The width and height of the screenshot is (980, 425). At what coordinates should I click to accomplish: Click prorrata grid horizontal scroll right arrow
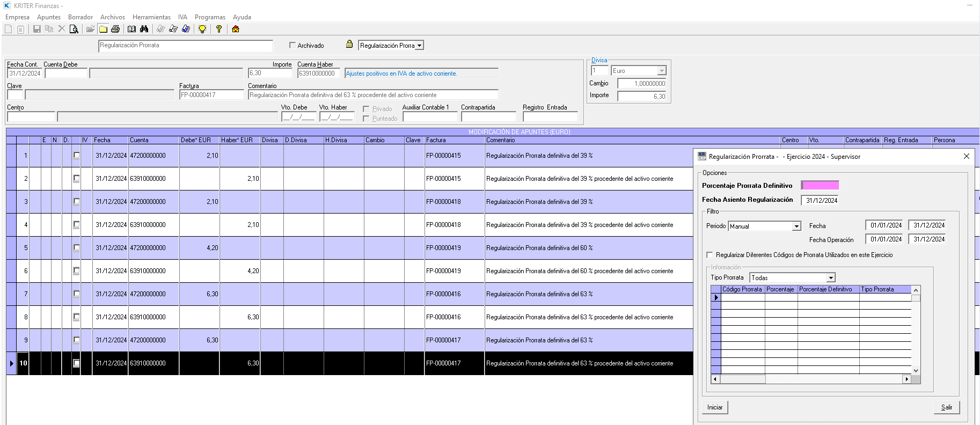click(907, 379)
